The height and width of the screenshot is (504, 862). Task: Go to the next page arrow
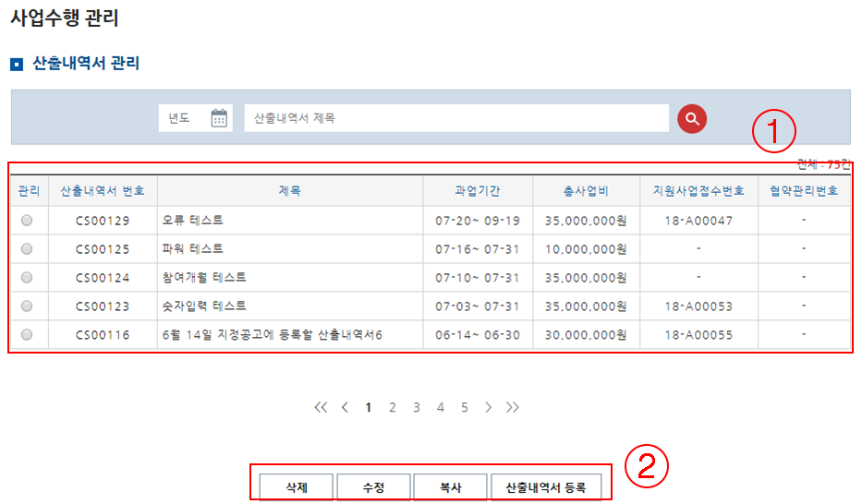pos(489,407)
